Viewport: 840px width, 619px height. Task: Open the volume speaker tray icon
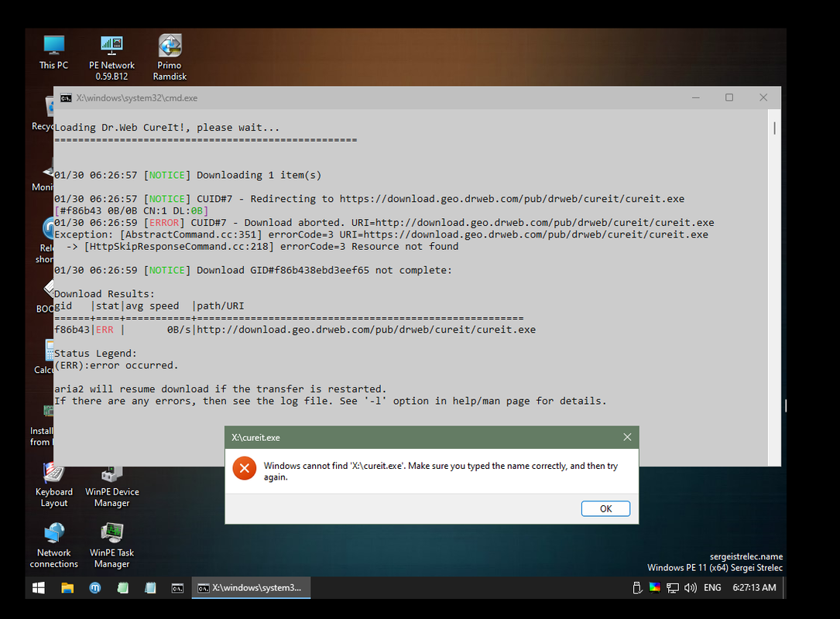pyautogui.click(x=691, y=588)
